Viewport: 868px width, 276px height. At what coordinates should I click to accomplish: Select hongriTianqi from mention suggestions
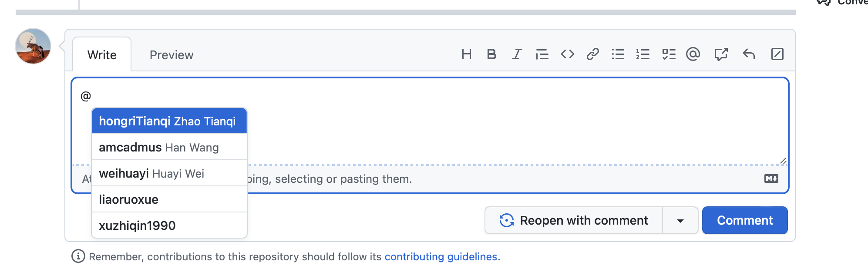click(169, 121)
